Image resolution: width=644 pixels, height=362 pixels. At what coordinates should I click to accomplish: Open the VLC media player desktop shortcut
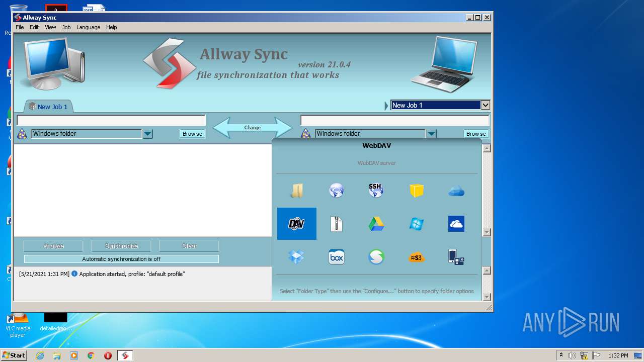coord(18,324)
